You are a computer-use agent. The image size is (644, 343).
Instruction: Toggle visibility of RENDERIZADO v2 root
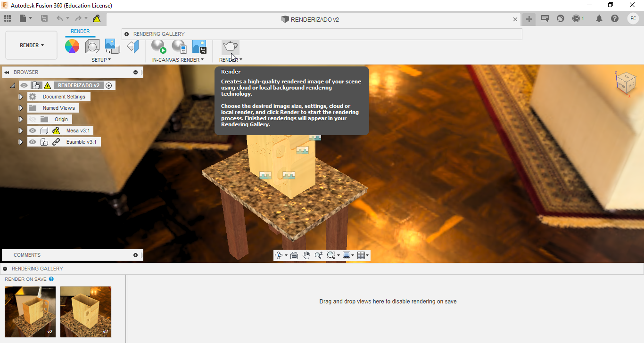click(x=24, y=85)
